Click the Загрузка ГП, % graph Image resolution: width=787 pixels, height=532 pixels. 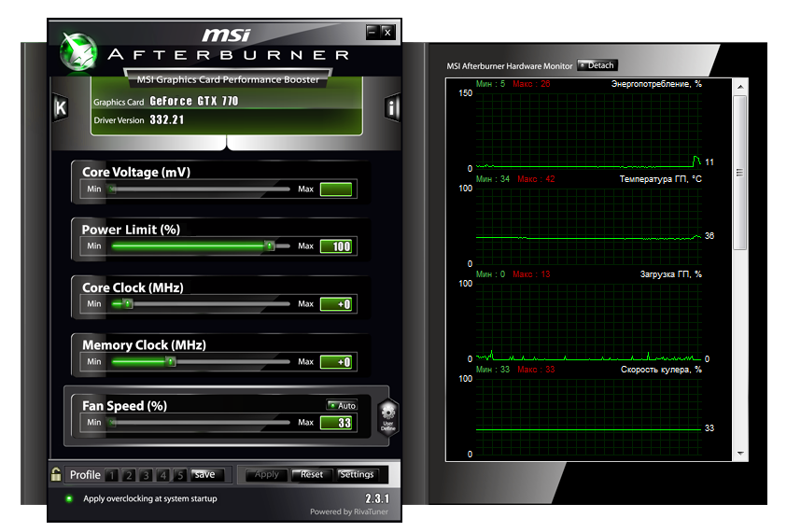589,321
